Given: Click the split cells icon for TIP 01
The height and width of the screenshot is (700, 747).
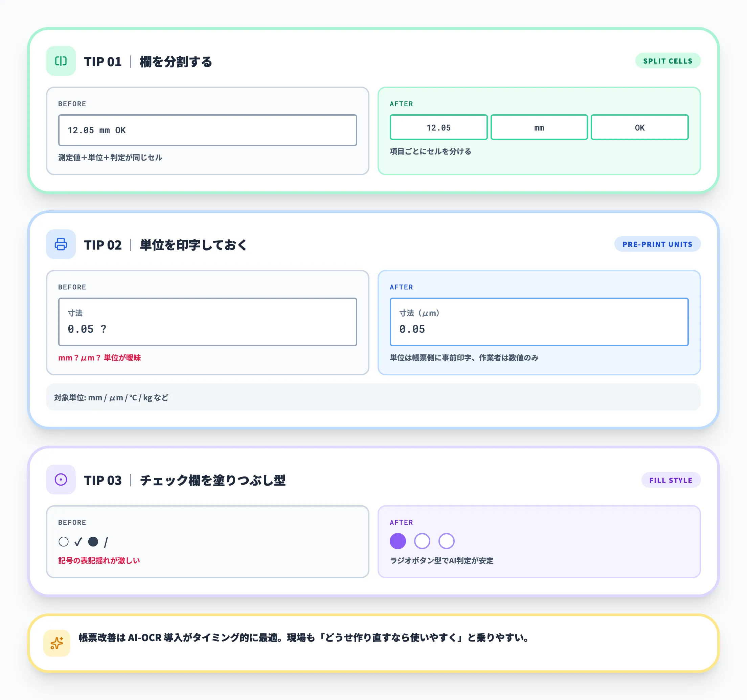Looking at the screenshot, I should (x=61, y=61).
